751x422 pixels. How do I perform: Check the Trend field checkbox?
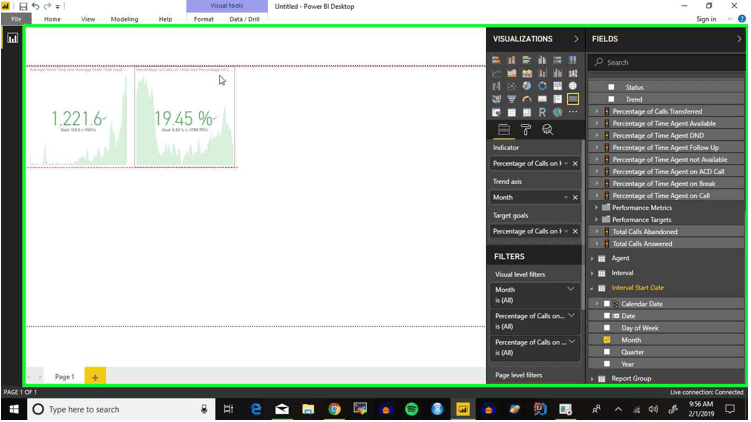[611, 99]
